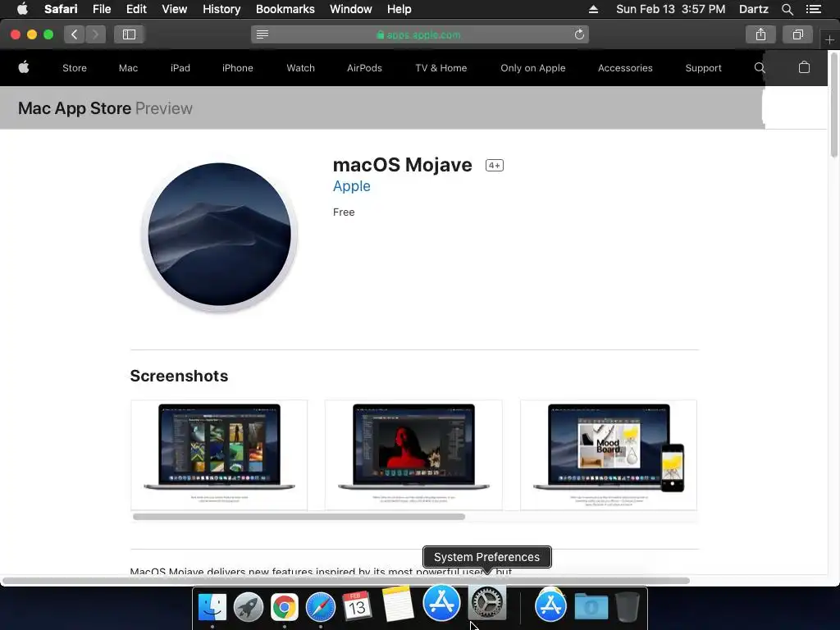
Task: Open the Mac navigation link
Action: tap(128, 68)
